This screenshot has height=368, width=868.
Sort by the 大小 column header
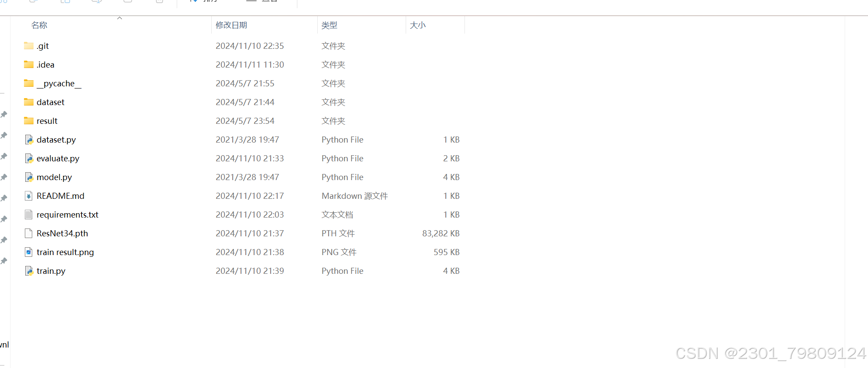(418, 25)
